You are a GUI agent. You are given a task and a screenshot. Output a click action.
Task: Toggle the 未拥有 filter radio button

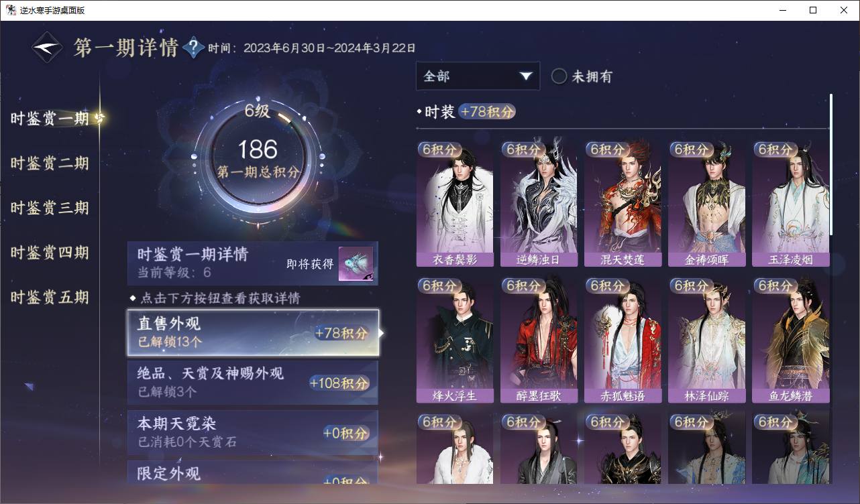click(x=559, y=76)
